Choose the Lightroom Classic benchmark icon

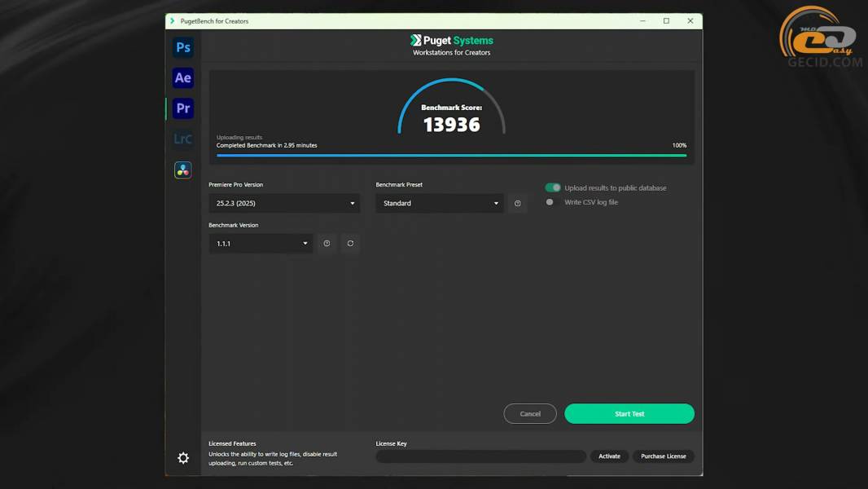183,139
